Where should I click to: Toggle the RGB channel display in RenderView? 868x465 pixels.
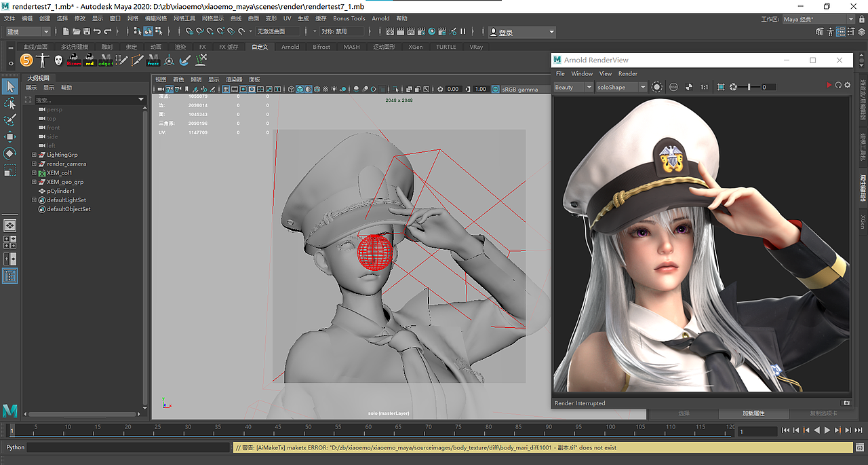673,87
